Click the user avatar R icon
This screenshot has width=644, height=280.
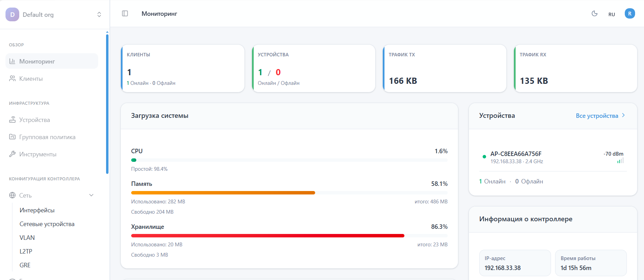[630, 14]
